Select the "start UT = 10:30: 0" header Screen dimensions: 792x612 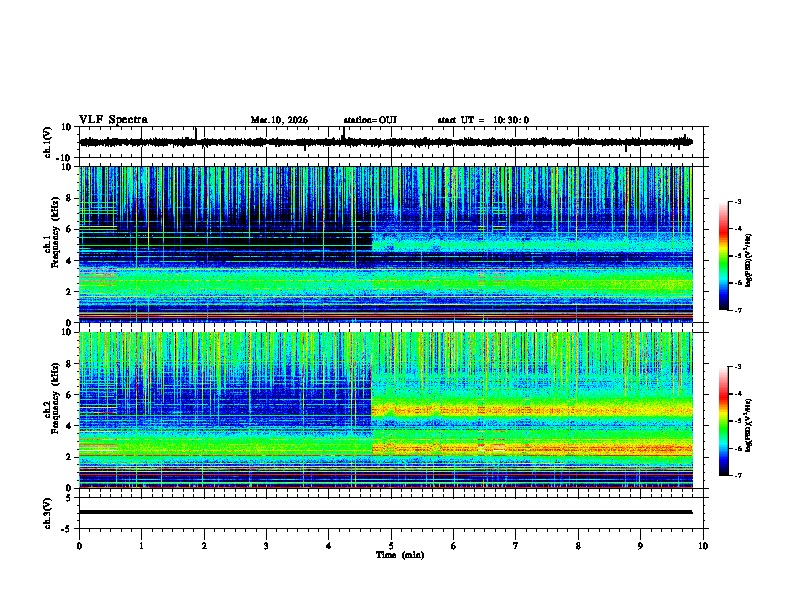(483, 120)
